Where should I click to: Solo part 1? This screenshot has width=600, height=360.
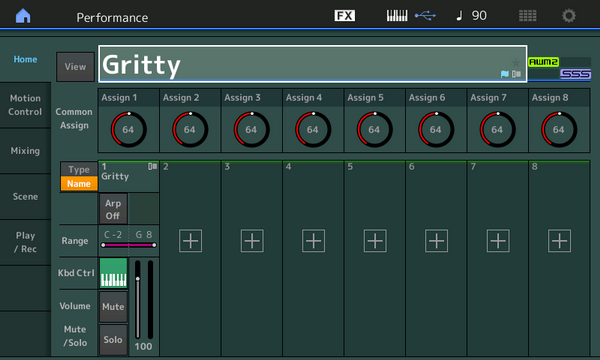coord(113,339)
